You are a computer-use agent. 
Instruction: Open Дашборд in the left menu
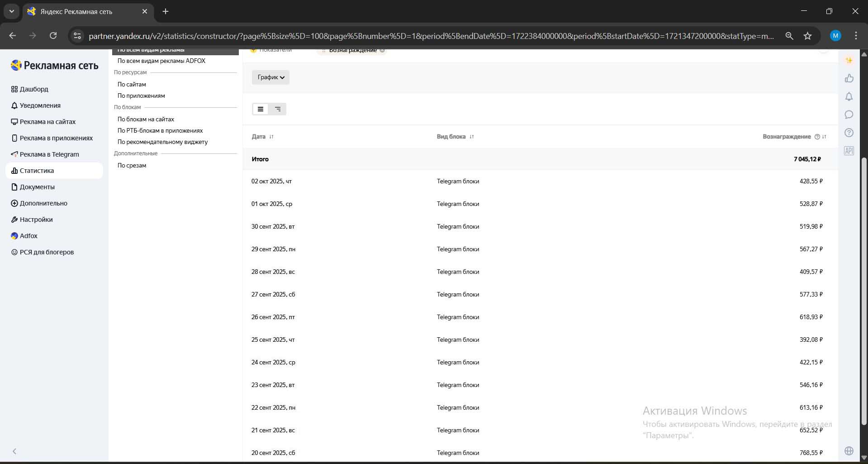(x=34, y=89)
